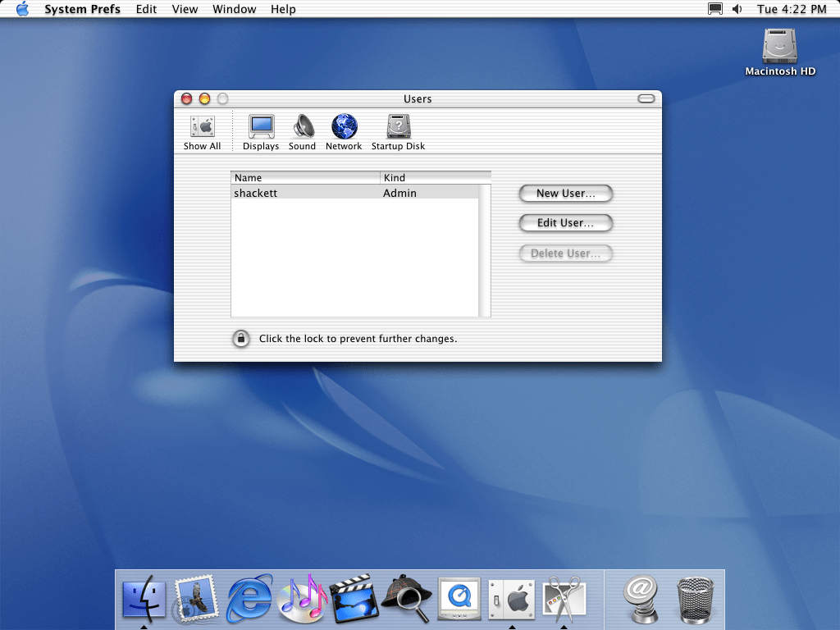The height and width of the screenshot is (630, 840).
Task: Select the shackett user row
Action: pyautogui.click(x=354, y=194)
